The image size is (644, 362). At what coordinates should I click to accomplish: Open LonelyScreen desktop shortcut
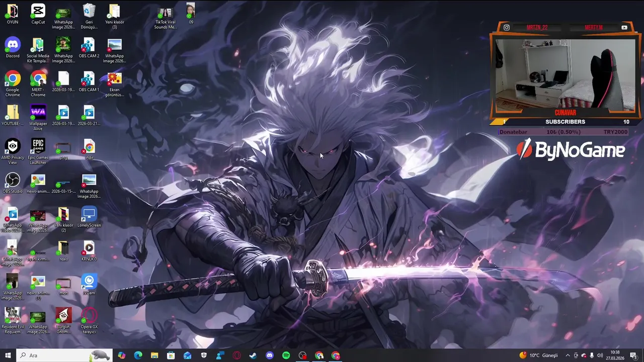click(x=89, y=217)
